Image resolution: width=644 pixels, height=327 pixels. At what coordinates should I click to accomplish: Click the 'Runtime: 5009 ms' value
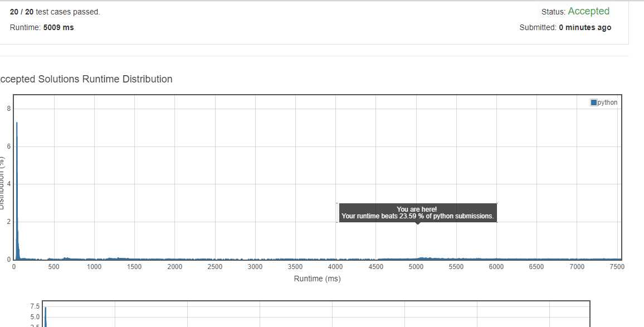pos(58,27)
